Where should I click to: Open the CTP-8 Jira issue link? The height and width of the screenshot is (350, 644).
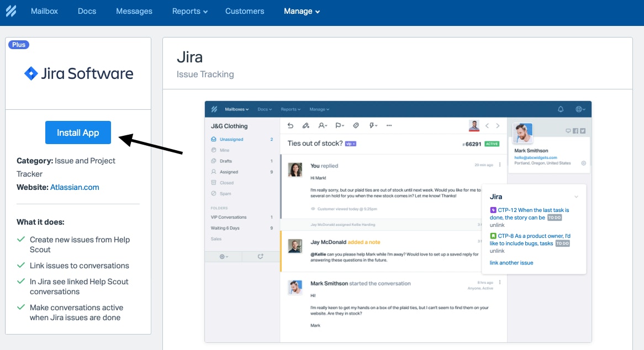tap(530, 240)
